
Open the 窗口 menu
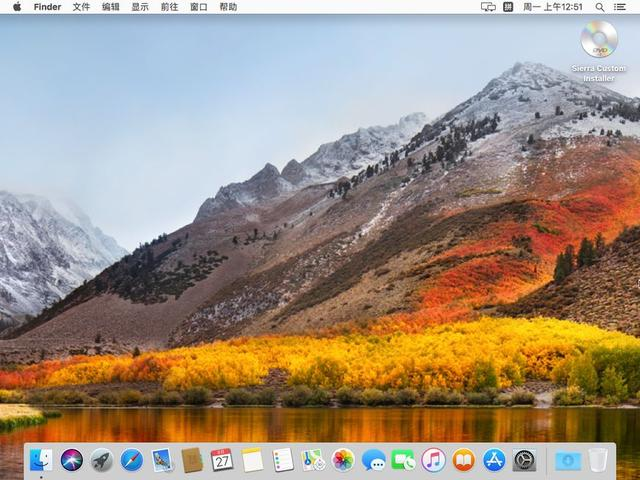[x=198, y=7]
